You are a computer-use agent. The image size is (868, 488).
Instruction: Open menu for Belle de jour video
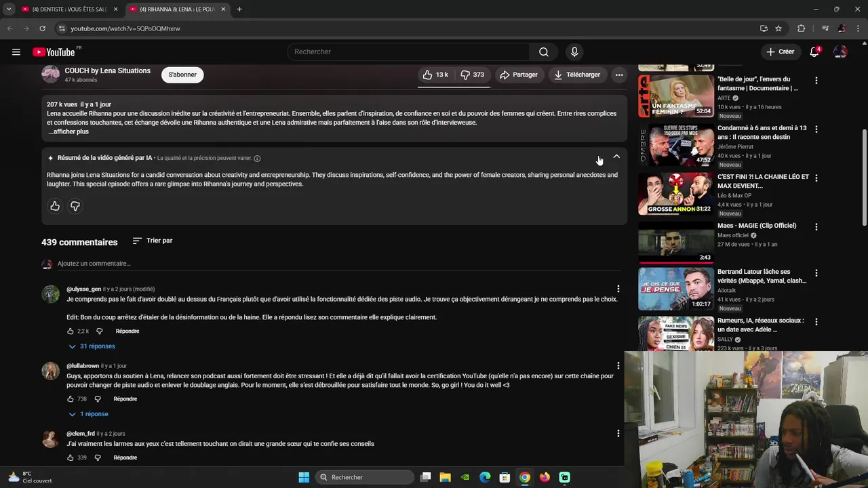tap(816, 81)
